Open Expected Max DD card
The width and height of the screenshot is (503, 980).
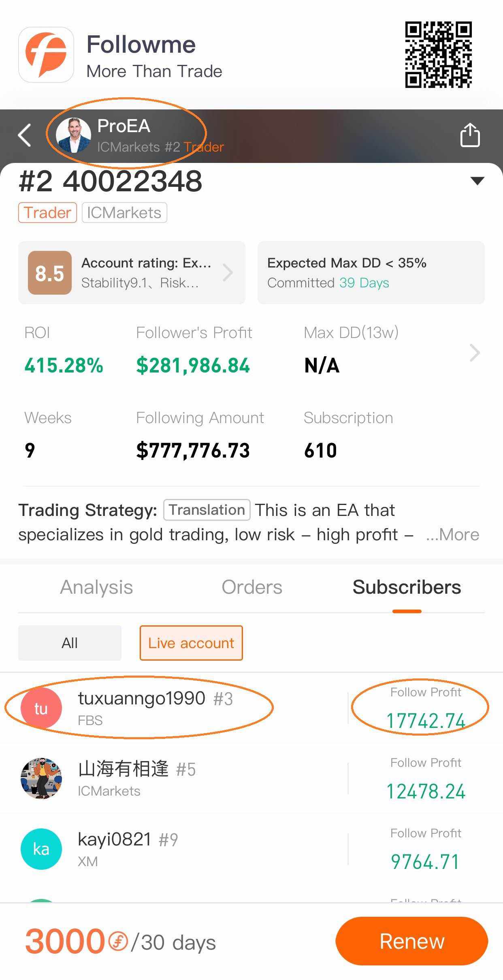tap(371, 273)
